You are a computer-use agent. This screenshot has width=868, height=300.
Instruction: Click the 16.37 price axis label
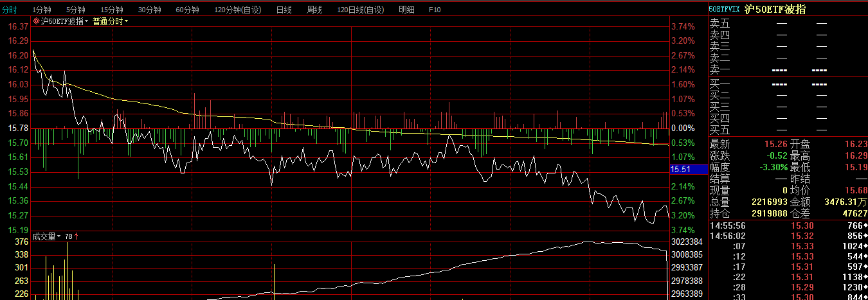tap(19, 26)
